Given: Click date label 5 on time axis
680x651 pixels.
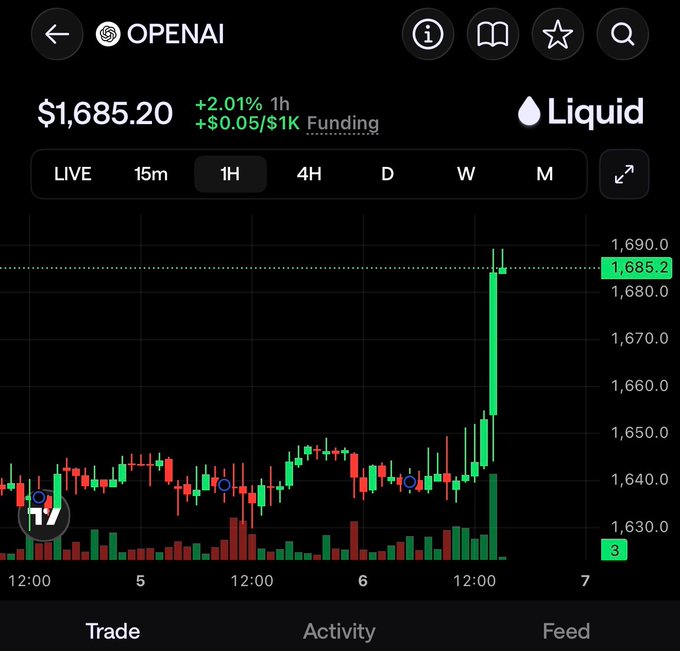Looking at the screenshot, I should tap(140, 581).
